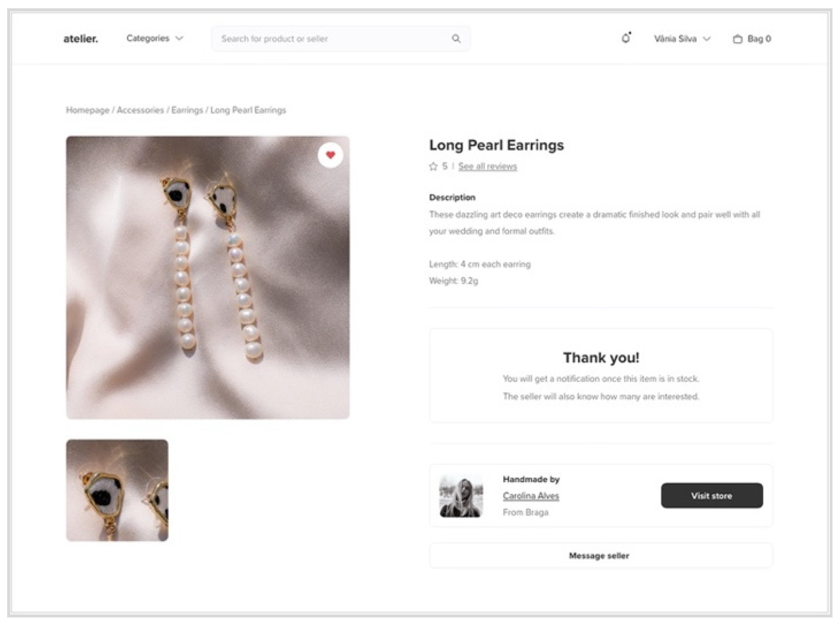Open the Vânia Silva account menu
840x625 pixels.
pos(682,39)
